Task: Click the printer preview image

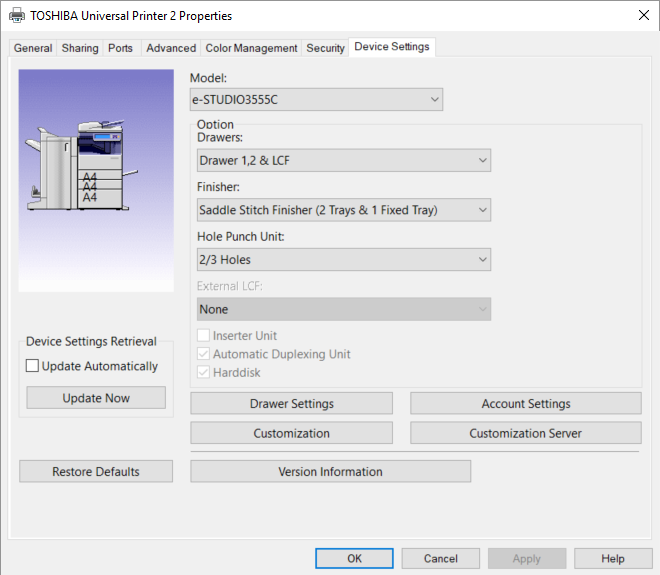Action: (x=96, y=180)
